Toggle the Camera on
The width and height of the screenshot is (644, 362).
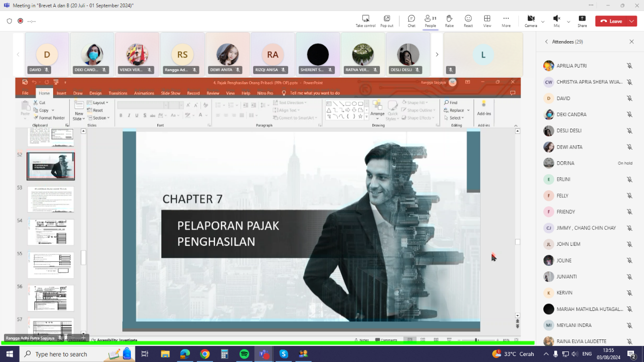pos(531,21)
